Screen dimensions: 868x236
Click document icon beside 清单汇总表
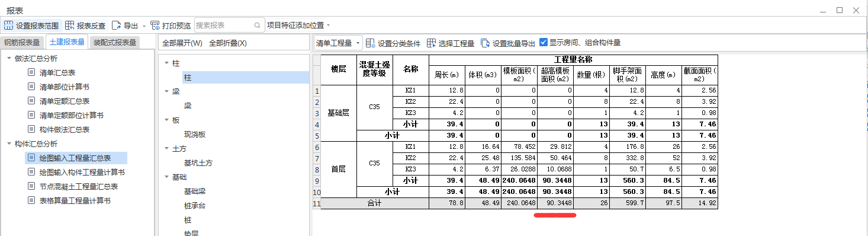(31, 72)
